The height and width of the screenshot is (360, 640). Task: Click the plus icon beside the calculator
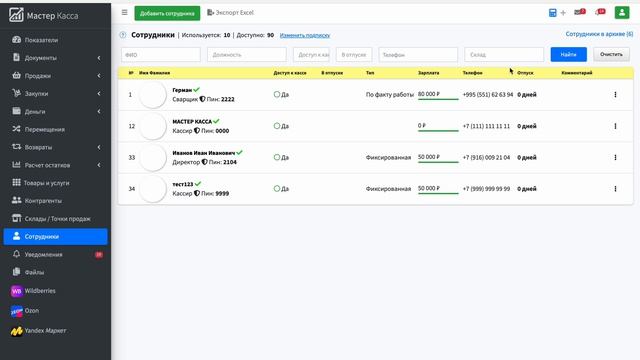click(563, 13)
